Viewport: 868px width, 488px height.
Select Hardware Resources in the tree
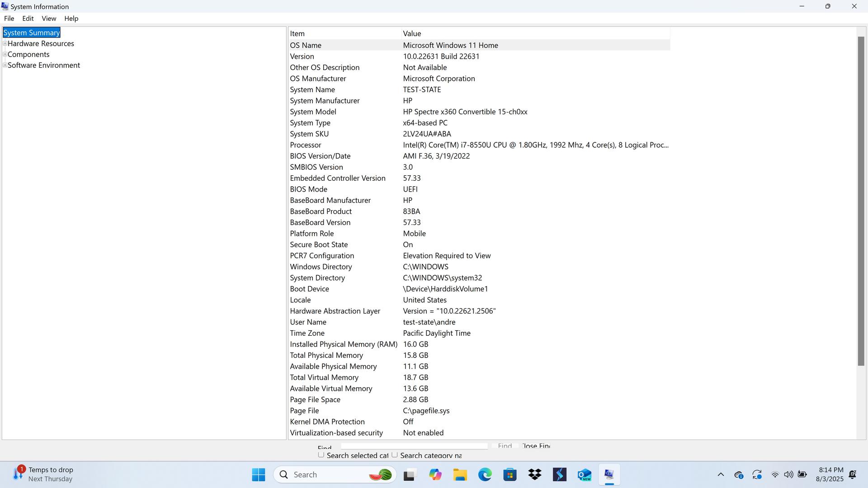(x=41, y=43)
